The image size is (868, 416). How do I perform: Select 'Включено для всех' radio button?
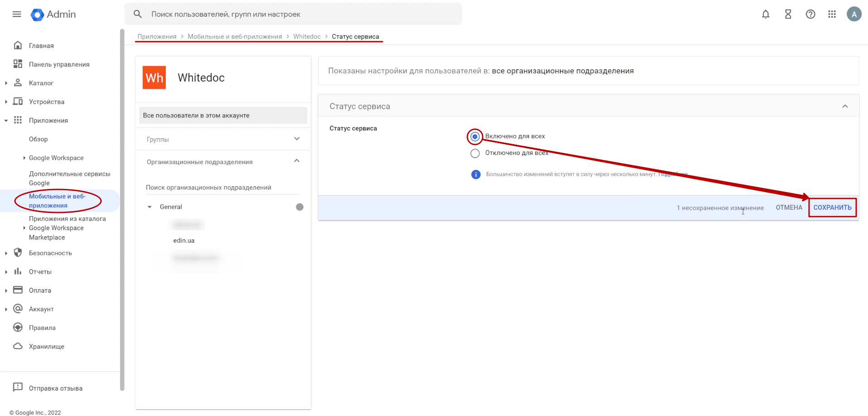pos(475,136)
